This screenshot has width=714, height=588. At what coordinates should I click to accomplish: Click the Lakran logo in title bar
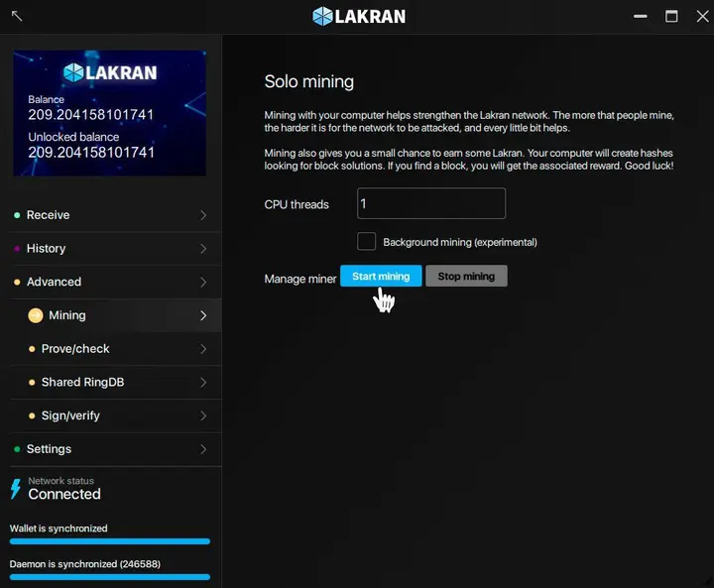(x=359, y=17)
